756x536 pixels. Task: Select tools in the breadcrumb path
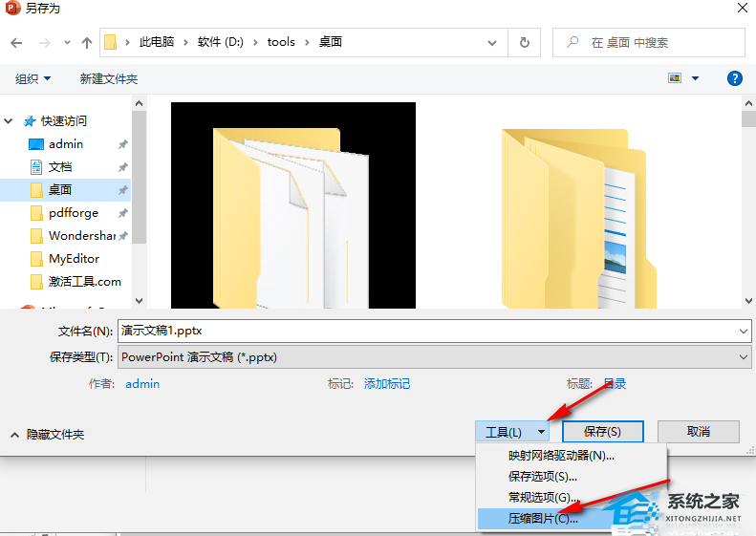click(x=281, y=42)
